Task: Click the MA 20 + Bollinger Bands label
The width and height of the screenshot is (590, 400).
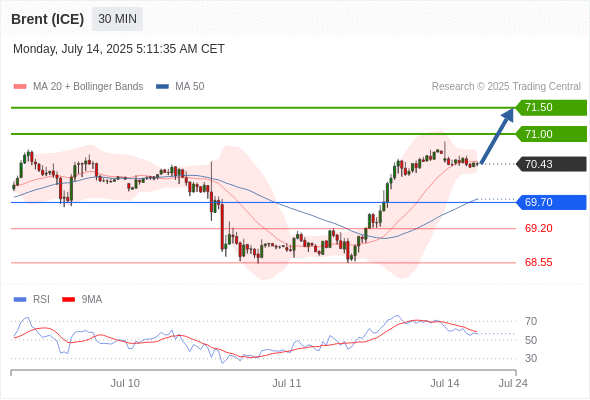Action: (88, 87)
